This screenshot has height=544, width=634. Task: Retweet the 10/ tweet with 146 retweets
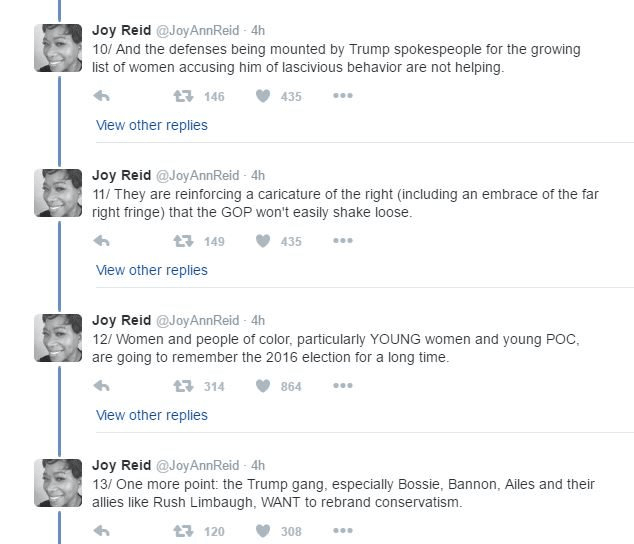point(183,96)
